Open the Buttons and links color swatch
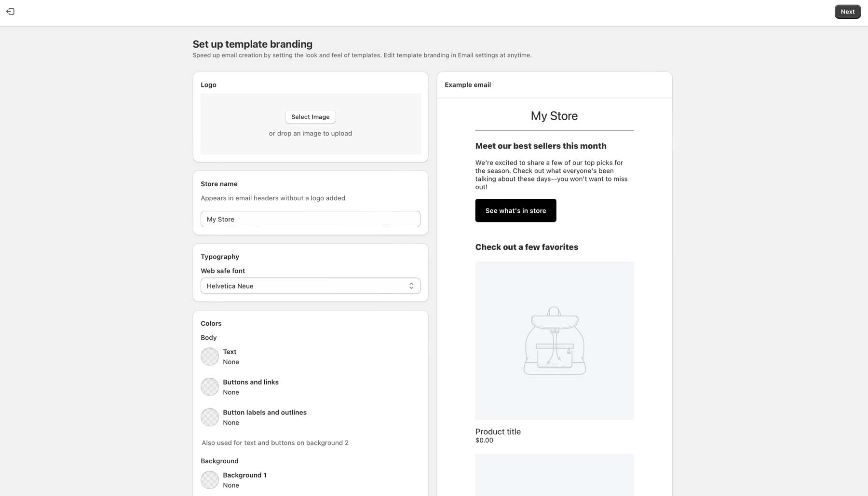 [210, 387]
